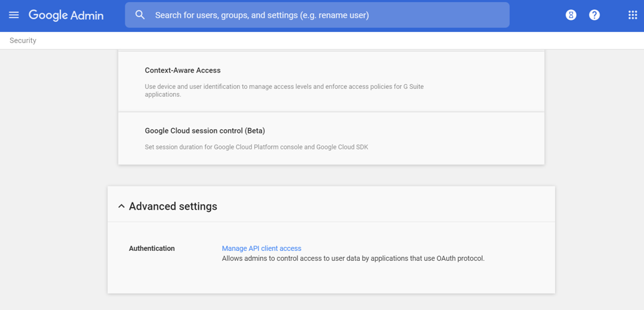Expand Google Cloud session control (Beta)
This screenshot has height=310, width=644.
point(204,131)
